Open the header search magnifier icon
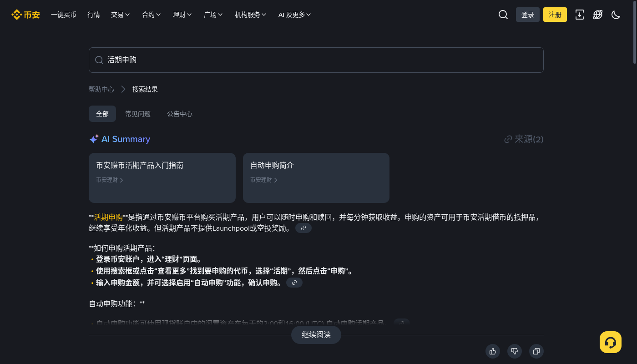Screen dimensions: 637x364 point(503,15)
